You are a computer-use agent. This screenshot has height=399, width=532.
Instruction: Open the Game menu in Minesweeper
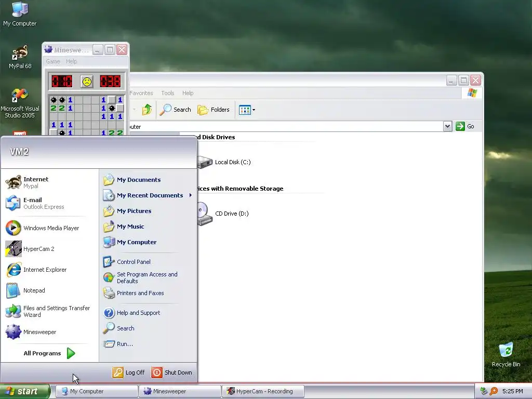point(53,61)
